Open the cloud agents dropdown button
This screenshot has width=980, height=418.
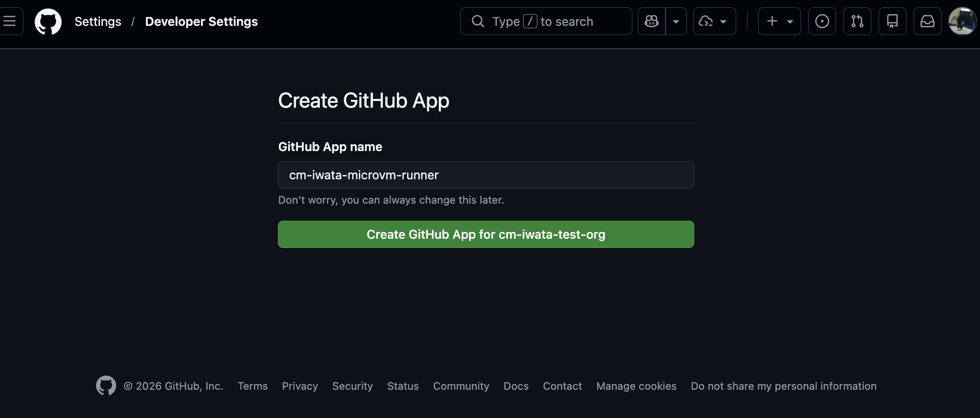pos(715,21)
